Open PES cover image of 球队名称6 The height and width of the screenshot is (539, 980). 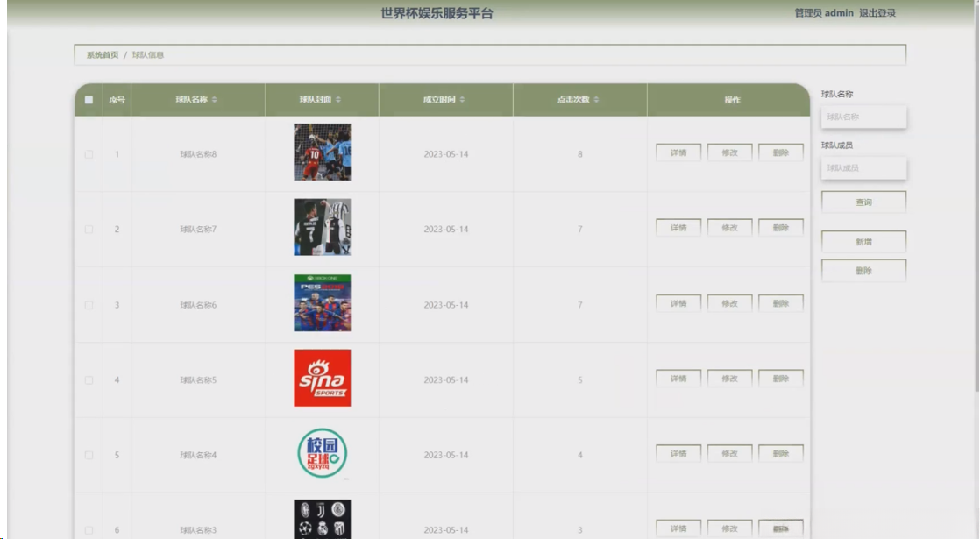323,303
